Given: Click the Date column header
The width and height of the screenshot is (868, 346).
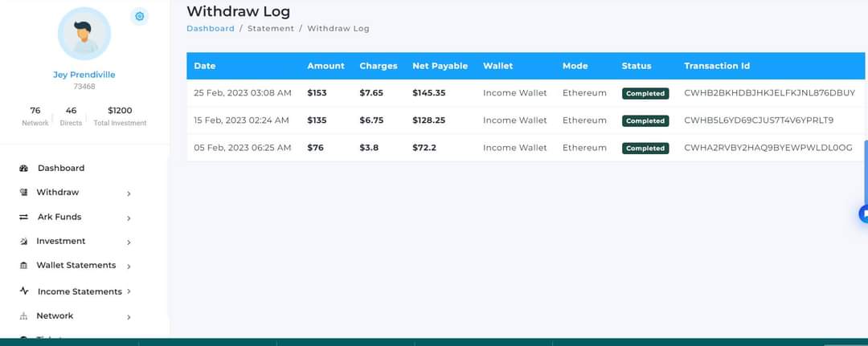Looking at the screenshot, I should pos(205,66).
